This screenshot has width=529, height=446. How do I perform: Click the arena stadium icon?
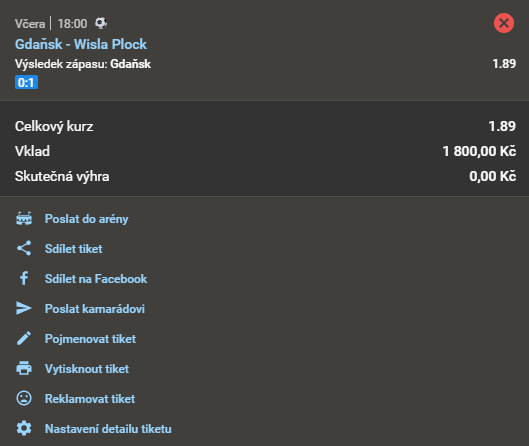24,219
